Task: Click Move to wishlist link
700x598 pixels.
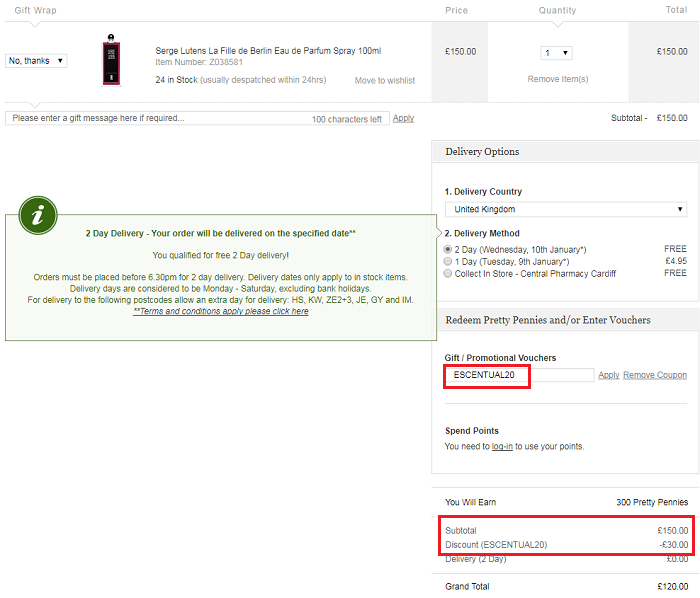Action: tap(384, 80)
